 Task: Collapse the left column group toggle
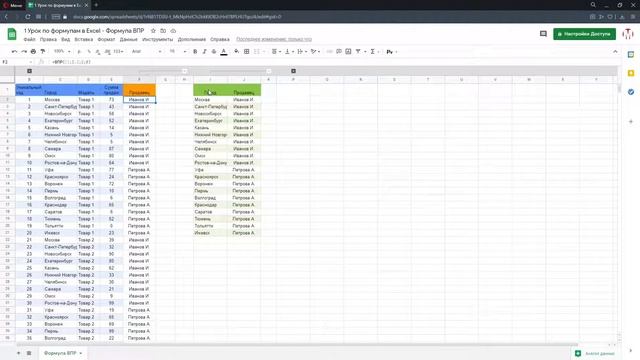[x=29, y=71]
